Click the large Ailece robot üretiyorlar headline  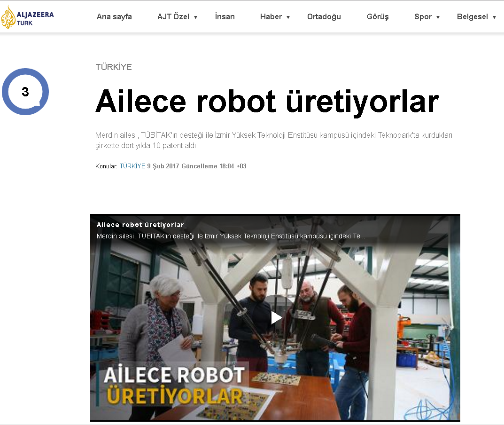coord(267,101)
